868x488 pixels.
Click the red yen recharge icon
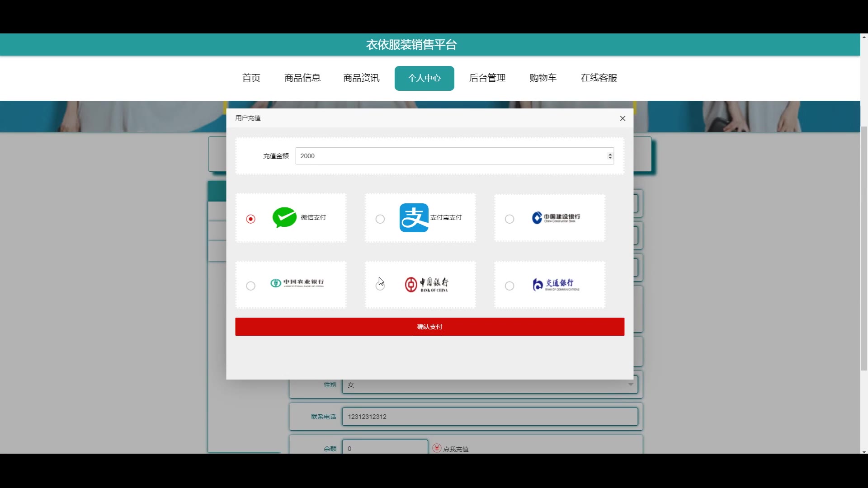coord(437,448)
